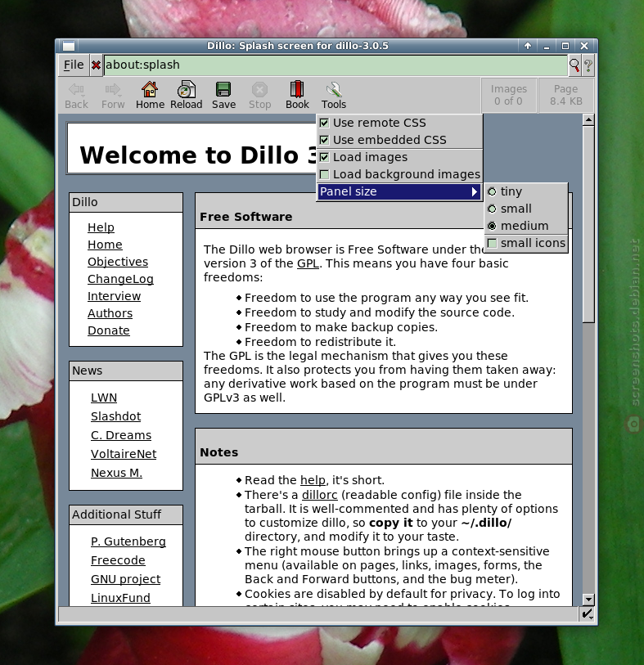The width and height of the screenshot is (644, 665).
Task: Click the help question mark icon
Action: coord(588,65)
